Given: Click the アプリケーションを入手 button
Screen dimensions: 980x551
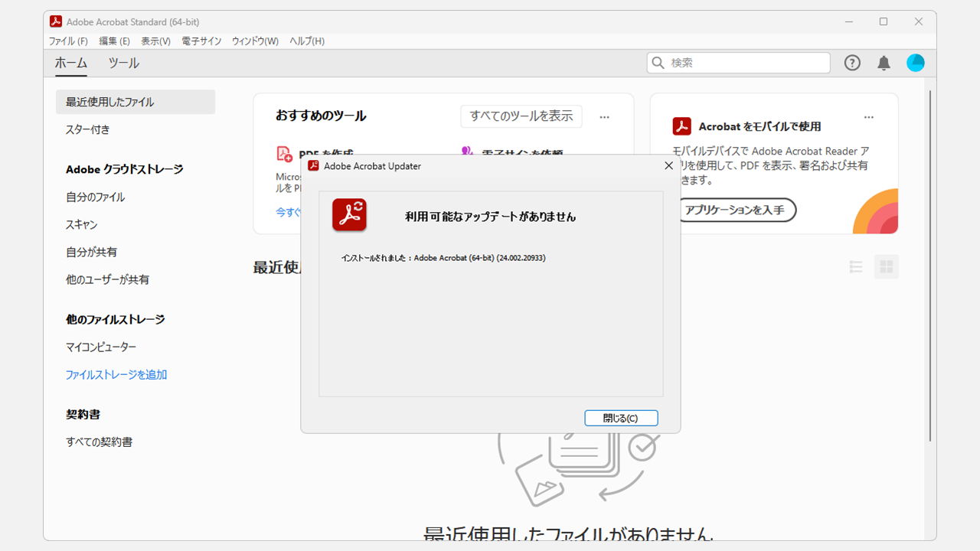Looking at the screenshot, I should tap(737, 210).
